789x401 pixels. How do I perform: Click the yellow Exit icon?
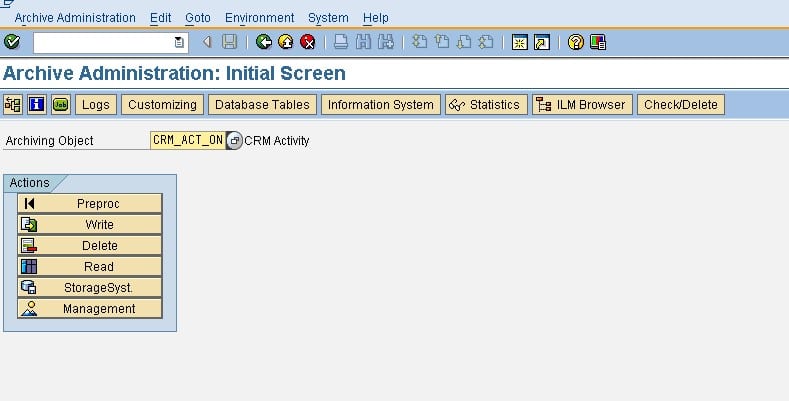[x=285, y=42]
